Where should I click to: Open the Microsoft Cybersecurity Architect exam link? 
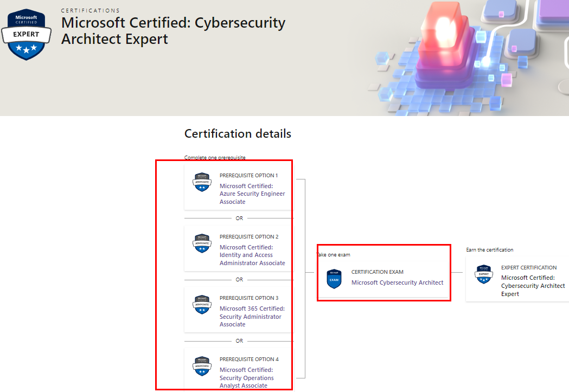pos(398,282)
